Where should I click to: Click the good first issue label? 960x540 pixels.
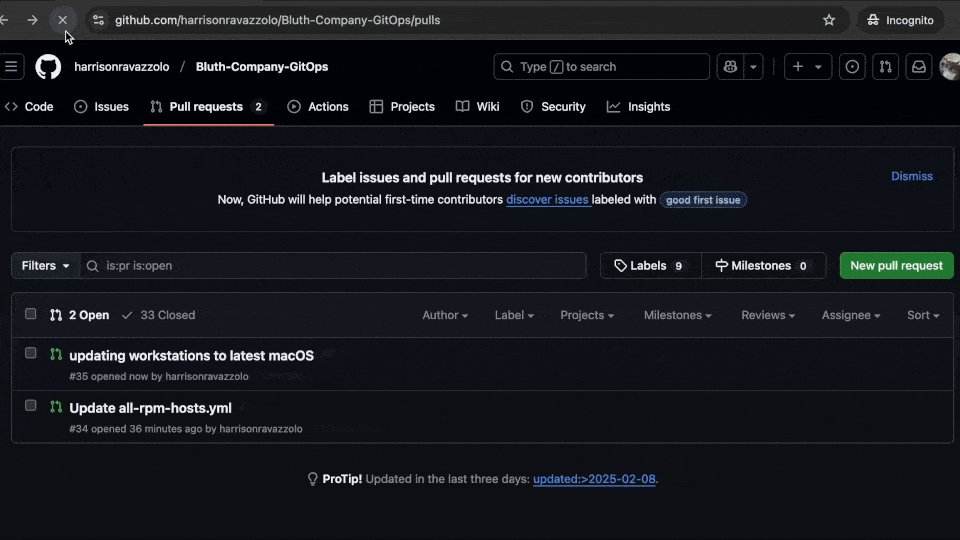click(703, 200)
